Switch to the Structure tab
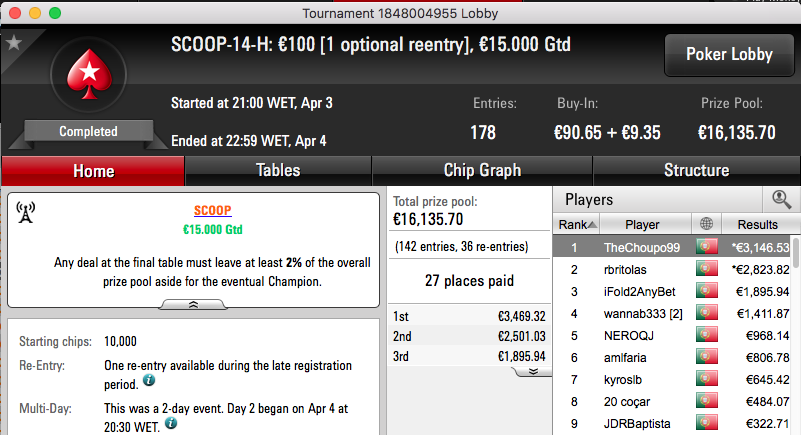801x435 pixels. tap(696, 171)
